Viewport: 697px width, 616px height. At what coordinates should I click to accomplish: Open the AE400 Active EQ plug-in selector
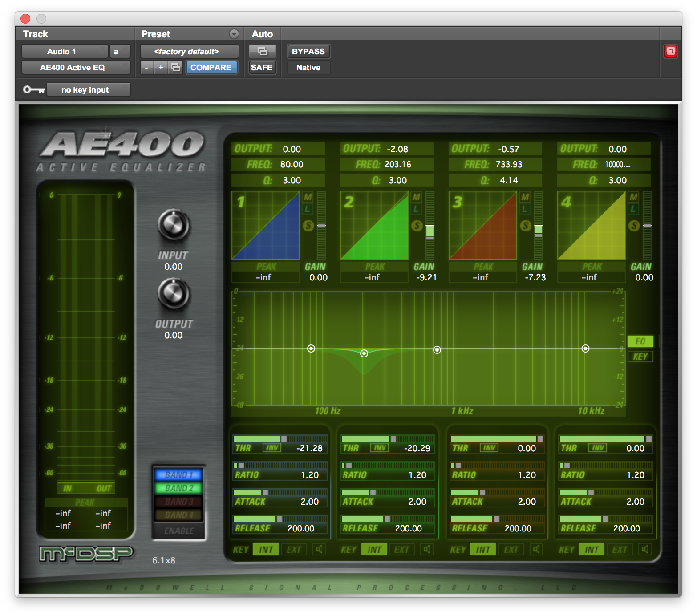click(x=76, y=68)
